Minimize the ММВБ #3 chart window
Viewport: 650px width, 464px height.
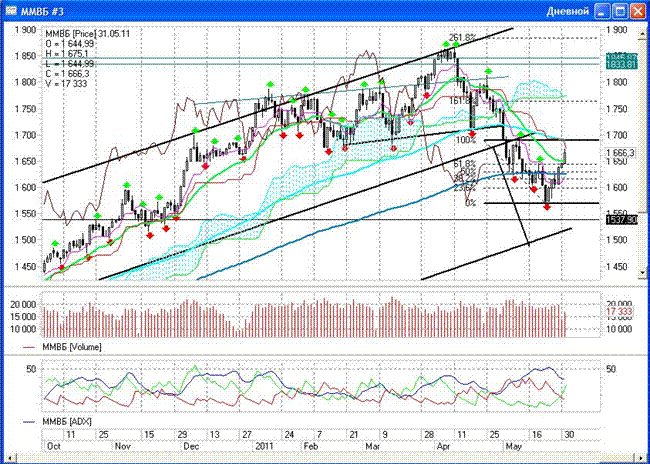pyautogui.click(x=602, y=11)
